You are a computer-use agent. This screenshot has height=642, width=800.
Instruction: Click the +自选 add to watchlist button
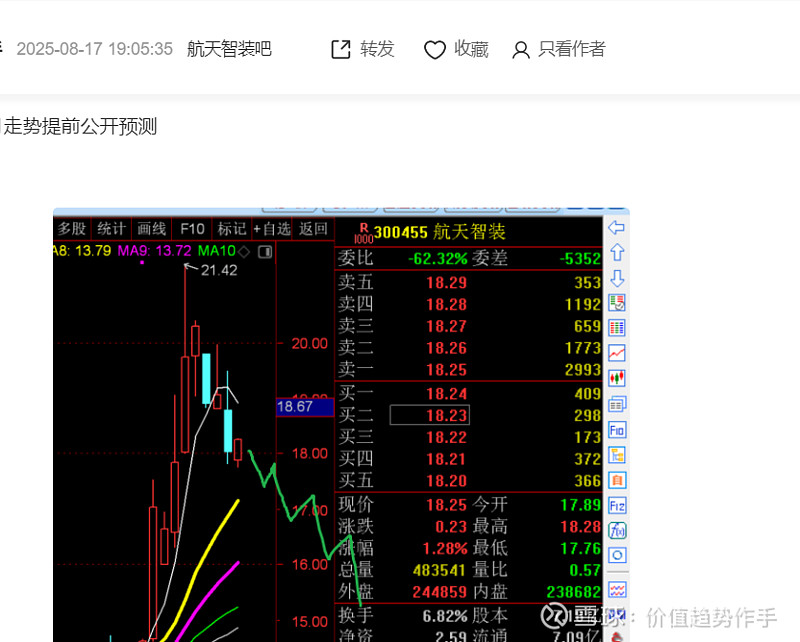[x=272, y=229]
